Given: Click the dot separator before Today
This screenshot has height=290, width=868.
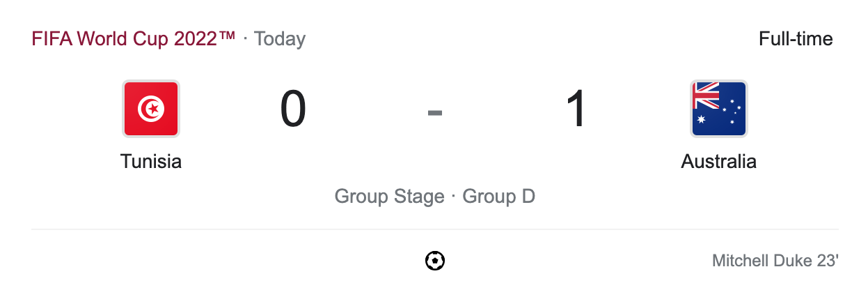Looking at the screenshot, I should (245, 38).
